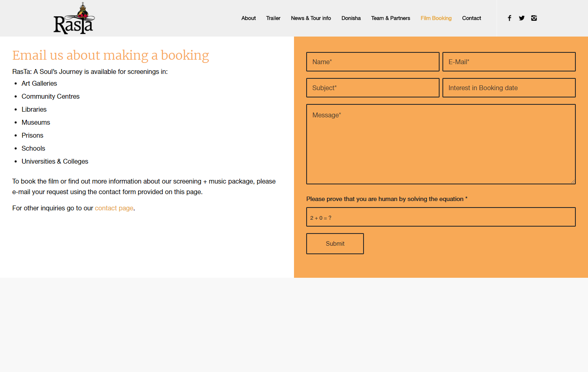Click the 'Libraries' list item
588x372 pixels.
pyautogui.click(x=34, y=109)
